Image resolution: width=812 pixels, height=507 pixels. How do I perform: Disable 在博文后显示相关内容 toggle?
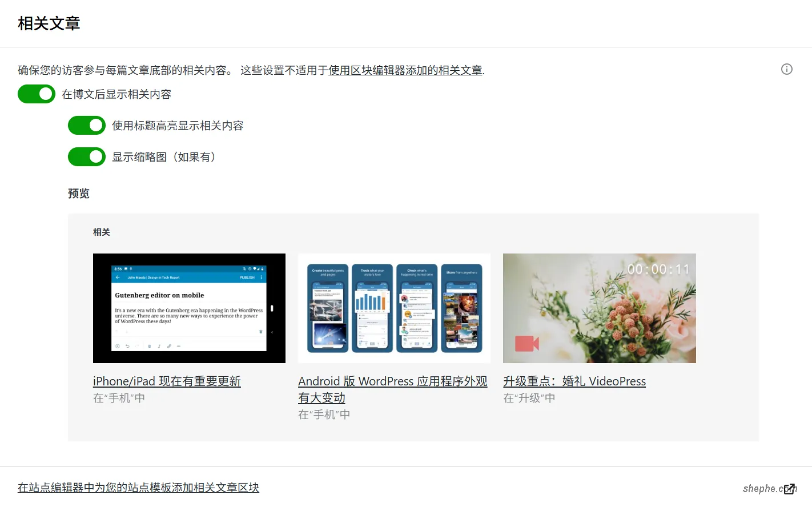tap(37, 94)
